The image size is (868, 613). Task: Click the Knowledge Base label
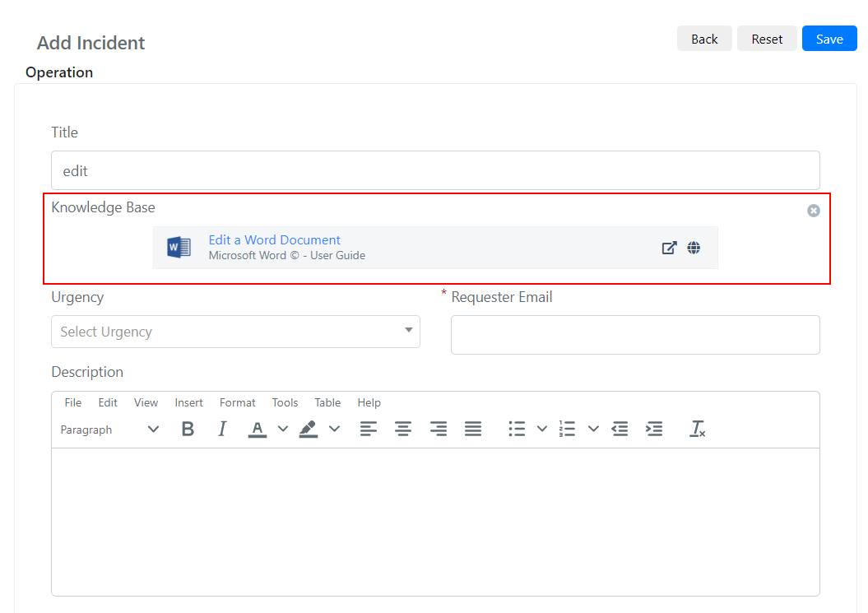point(103,207)
